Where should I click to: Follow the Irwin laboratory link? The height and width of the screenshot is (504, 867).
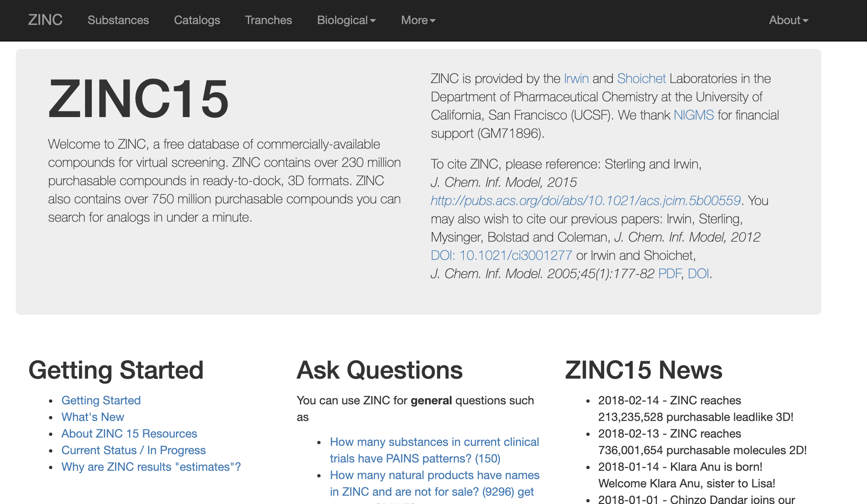(x=576, y=78)
